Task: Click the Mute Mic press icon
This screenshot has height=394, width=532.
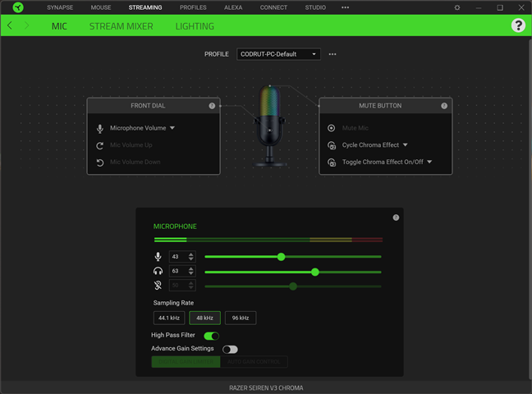Action: pos(331,128)
